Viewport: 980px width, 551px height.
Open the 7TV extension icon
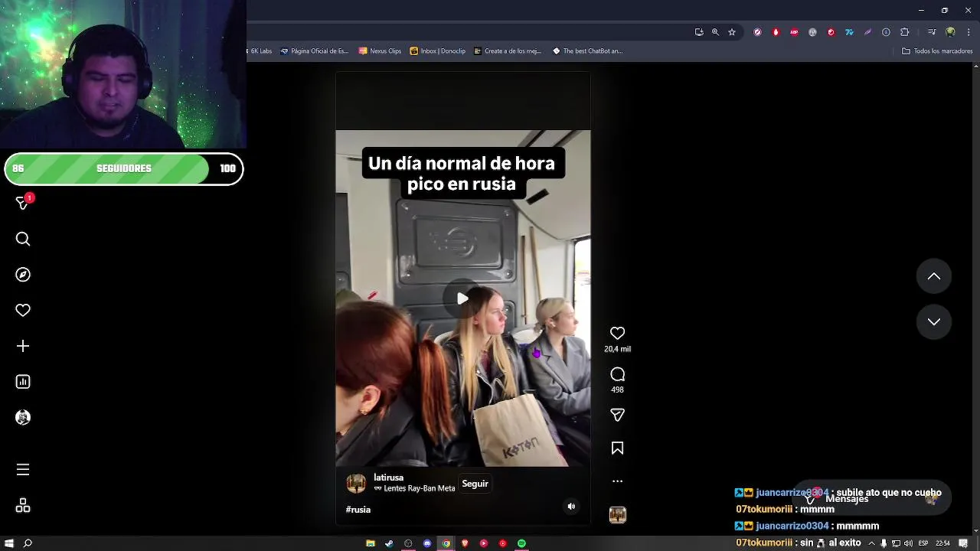coord(849,32)
